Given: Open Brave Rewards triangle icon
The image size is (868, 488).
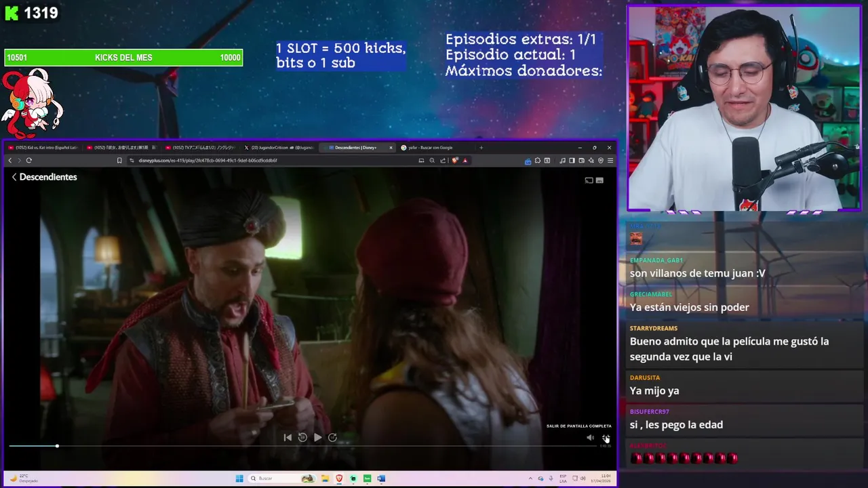Looking at the screenshot, I should [465, 161].
